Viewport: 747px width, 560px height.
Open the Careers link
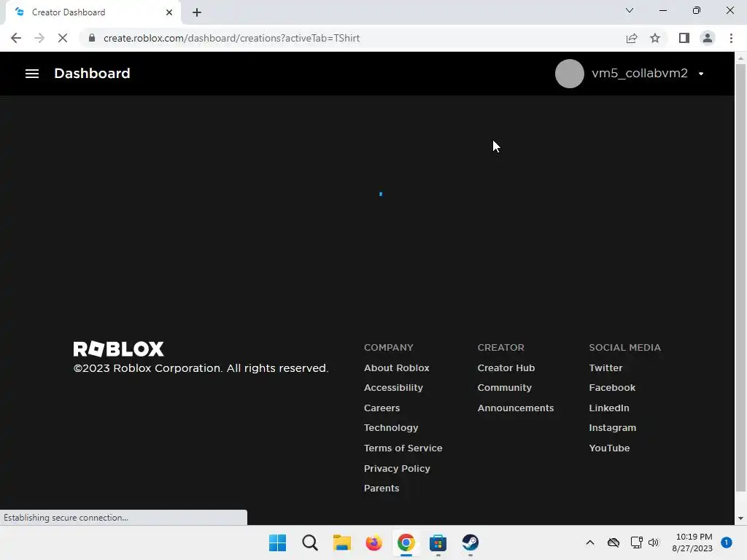point(382,408)
